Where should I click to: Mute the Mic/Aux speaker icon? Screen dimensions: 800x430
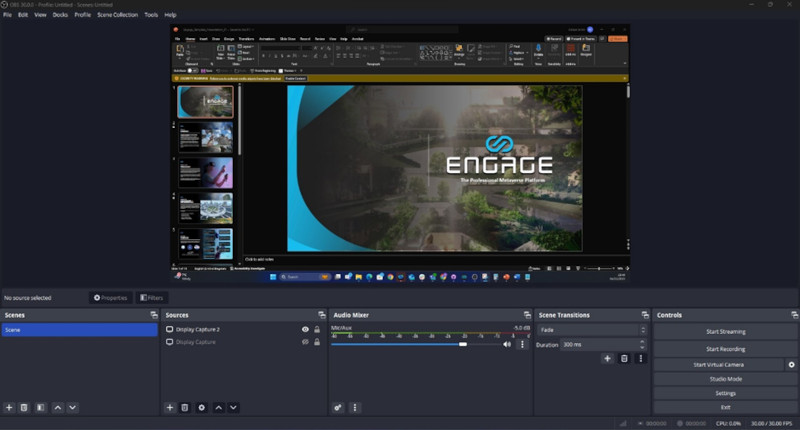tap(507, 344)
